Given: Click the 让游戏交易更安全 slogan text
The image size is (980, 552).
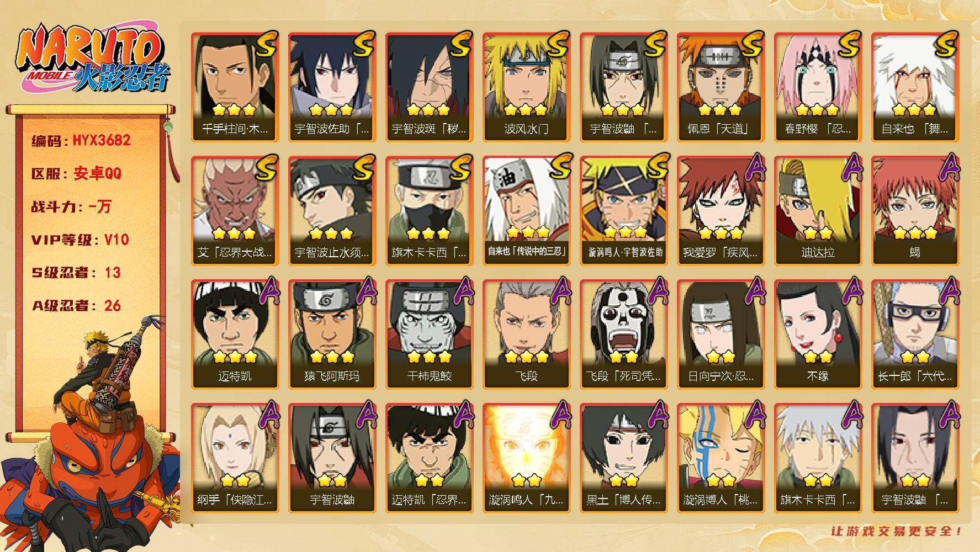Looking at the screenshot, I should coord(897,531).
